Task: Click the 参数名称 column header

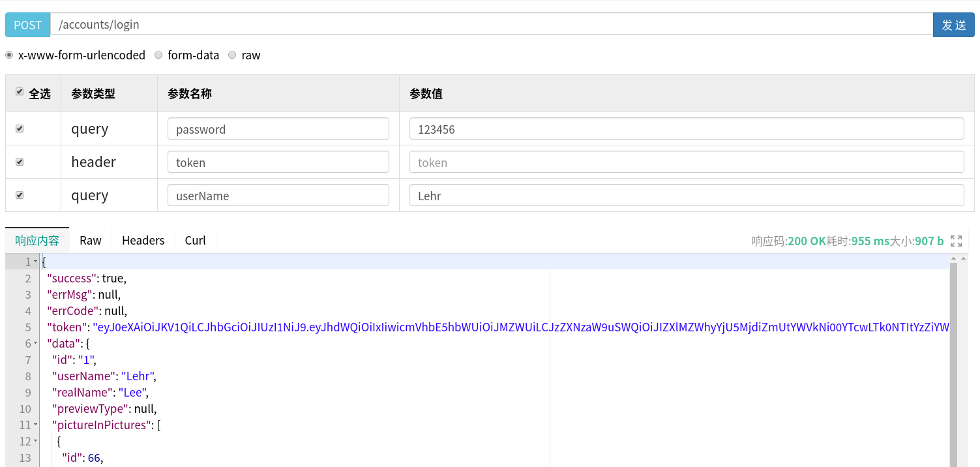Action: pyautogui.click(x=190, y=93)
